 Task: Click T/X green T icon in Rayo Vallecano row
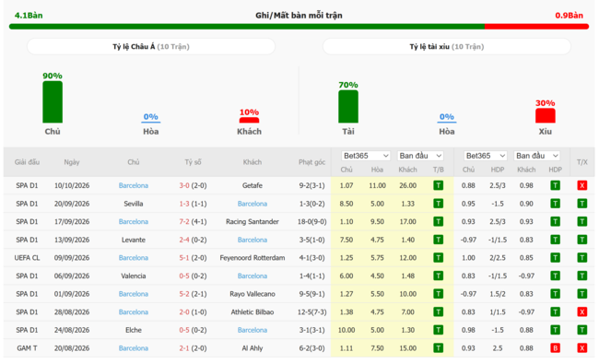tap(581, 294)
